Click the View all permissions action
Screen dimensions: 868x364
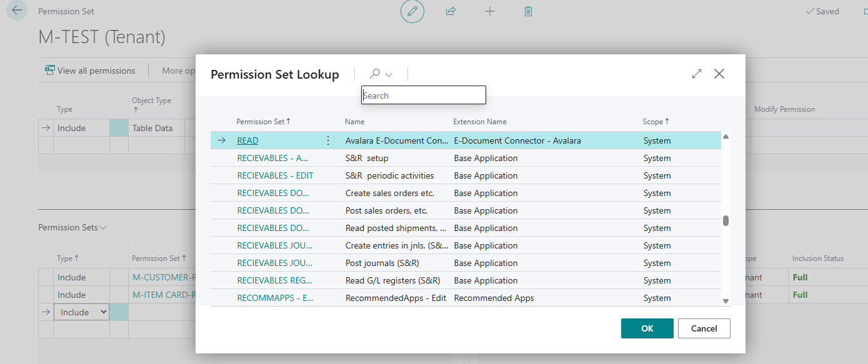90,71
